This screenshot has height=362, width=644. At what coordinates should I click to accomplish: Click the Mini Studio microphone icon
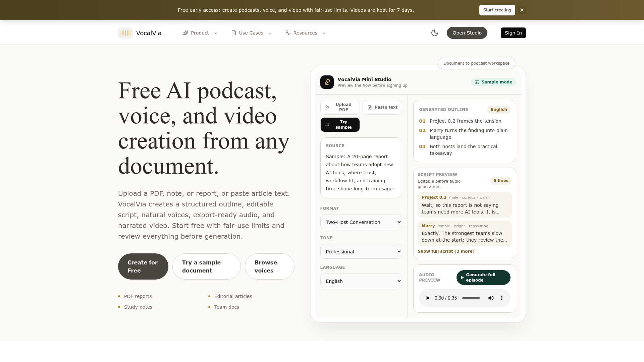pyautogui.click(x=327, y=82)
